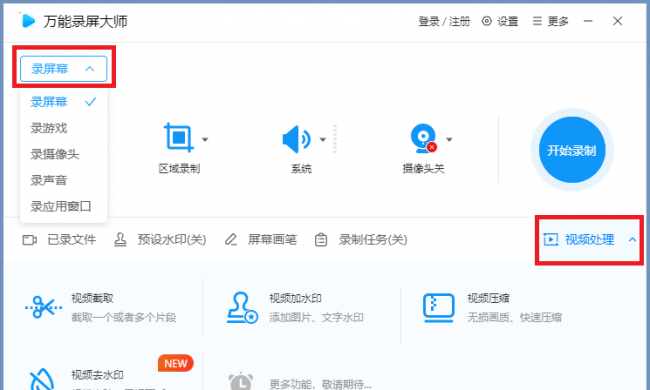Click the 系统 audio source label
The height and width of the screenshot is (390, 650).
click(x=301, y=169)
